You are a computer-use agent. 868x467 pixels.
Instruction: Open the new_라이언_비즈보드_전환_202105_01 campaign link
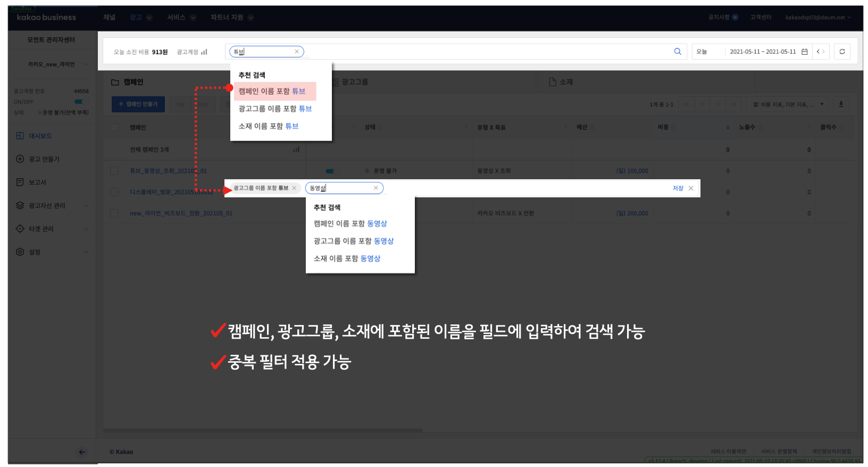181,213
